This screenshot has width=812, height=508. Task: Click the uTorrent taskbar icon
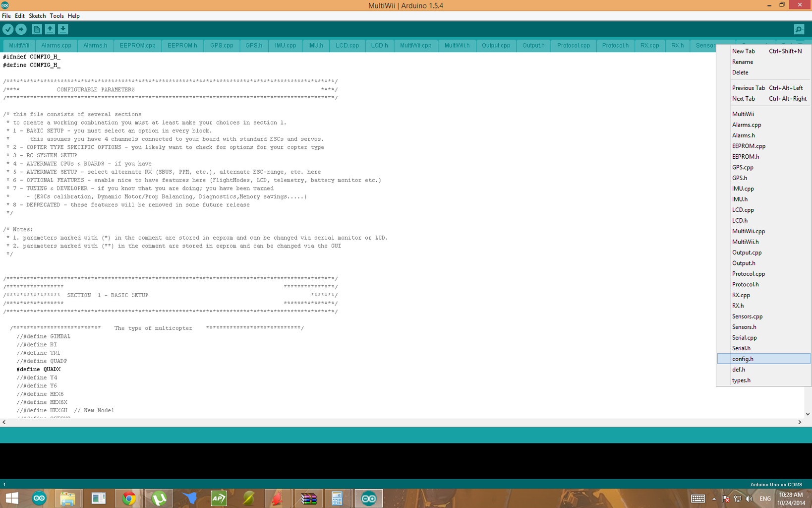click(159, 498)
